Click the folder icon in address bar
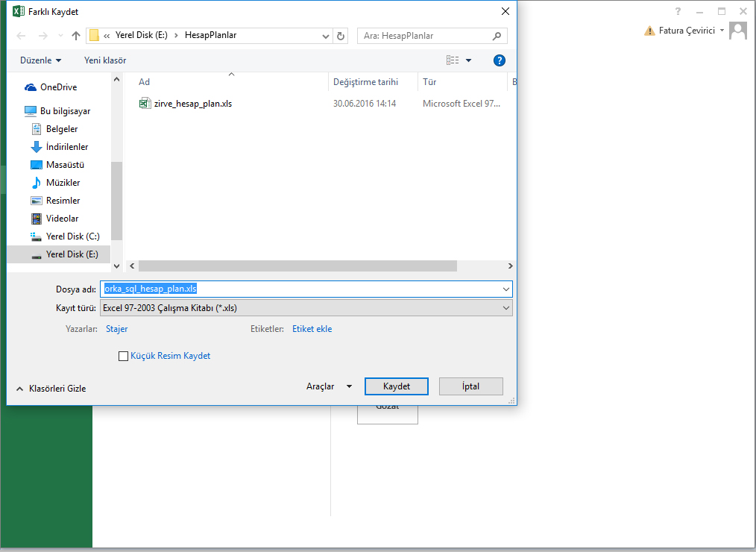 tap(95, 36)
